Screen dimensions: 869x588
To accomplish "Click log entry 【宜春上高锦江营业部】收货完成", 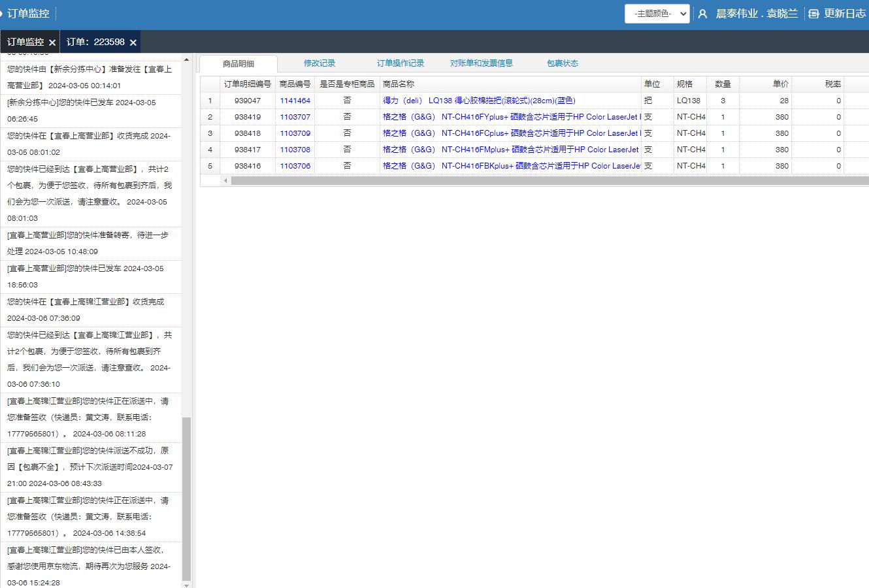I will tap(90, 310).
